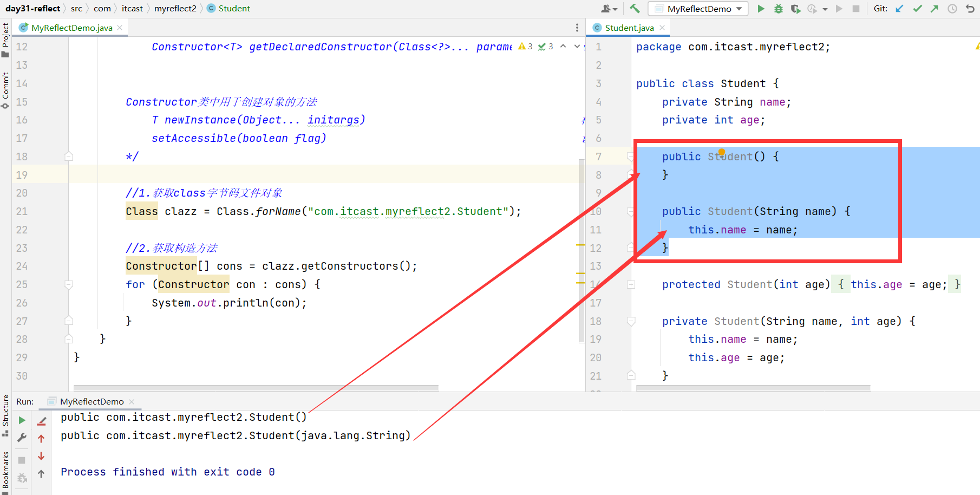Click red pencil icon in Run panel

[41, 421]
